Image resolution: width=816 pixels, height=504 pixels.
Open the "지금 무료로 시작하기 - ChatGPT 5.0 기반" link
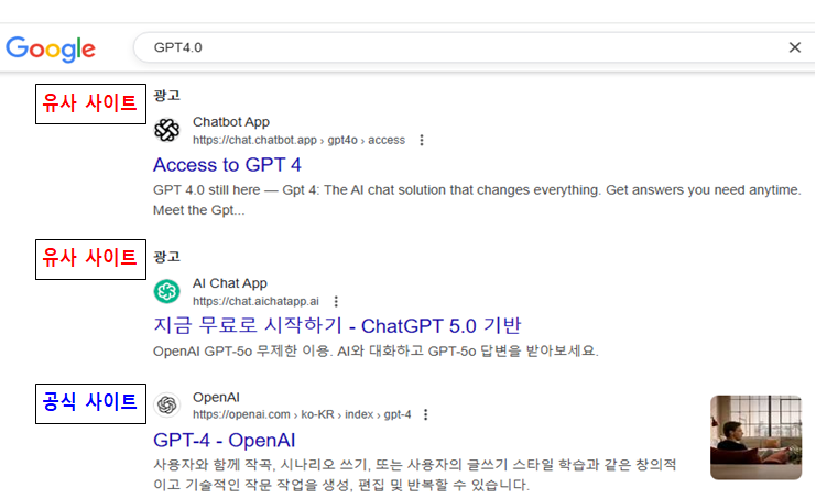click(x=336, y=326)
